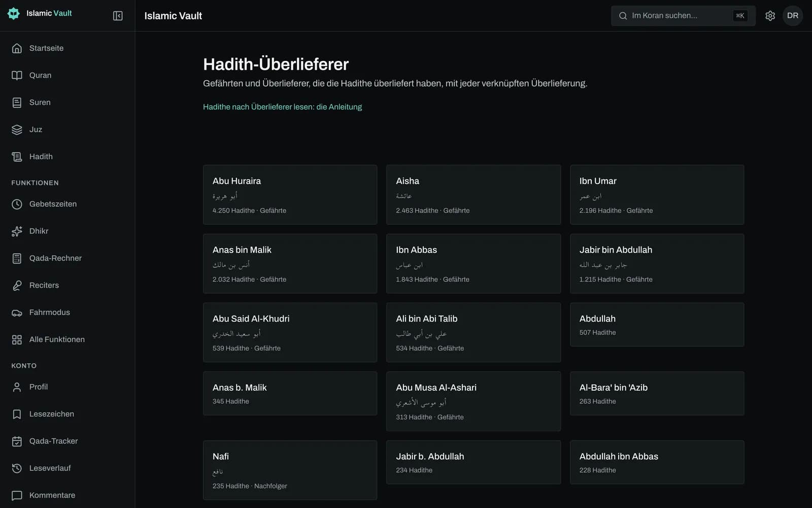Select the Juz layers icon

tap(17, 130)
